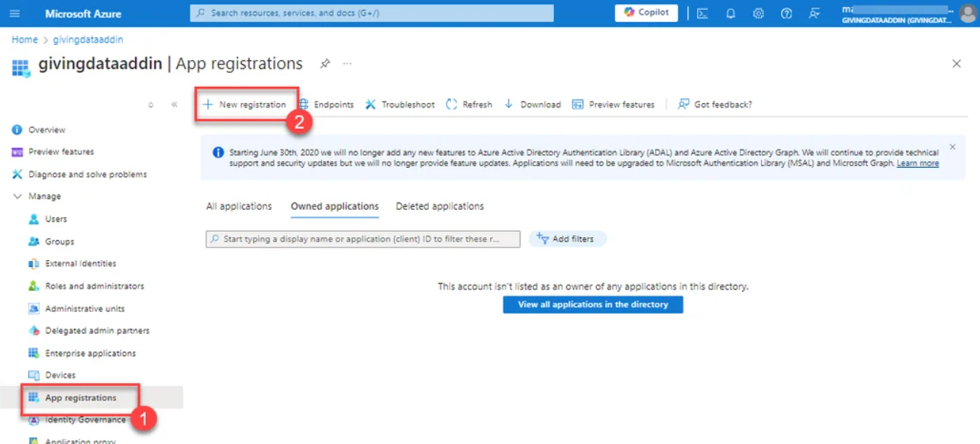980x444 pixels.
Task: Open the Azure portal hamburger menu
Action: (x=15, y=13)
